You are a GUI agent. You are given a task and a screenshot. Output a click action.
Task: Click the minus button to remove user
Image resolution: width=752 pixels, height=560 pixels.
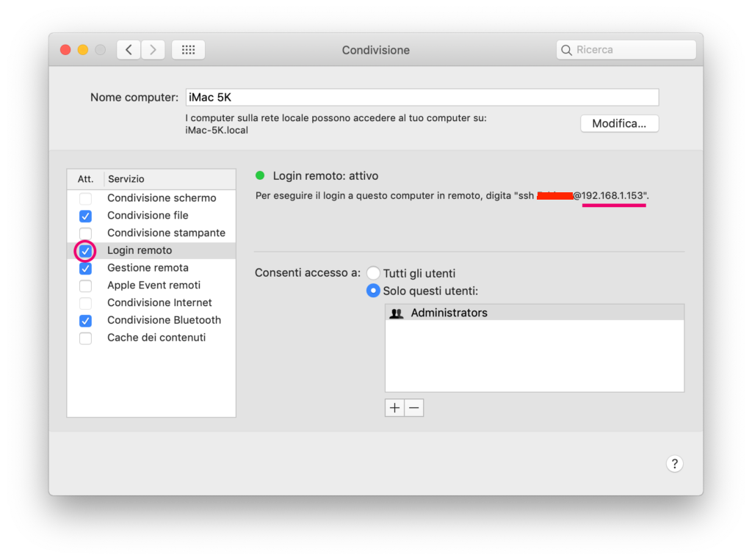click(414, 408)
